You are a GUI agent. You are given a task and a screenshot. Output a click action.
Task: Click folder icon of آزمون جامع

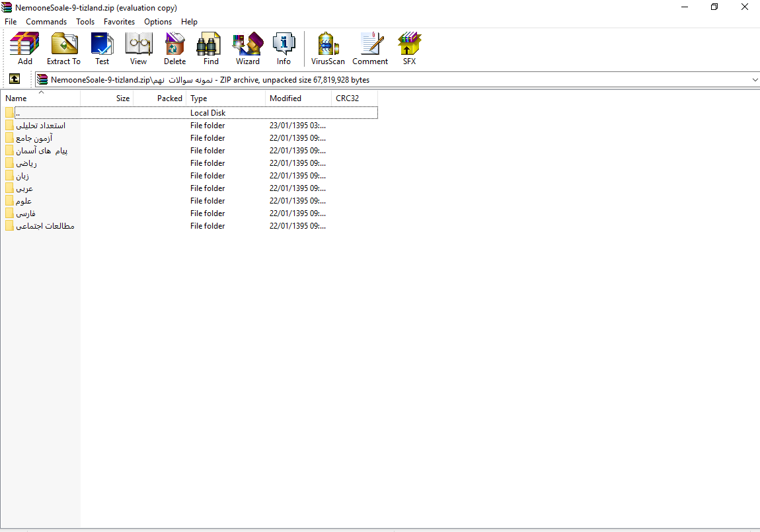point(9,137)
